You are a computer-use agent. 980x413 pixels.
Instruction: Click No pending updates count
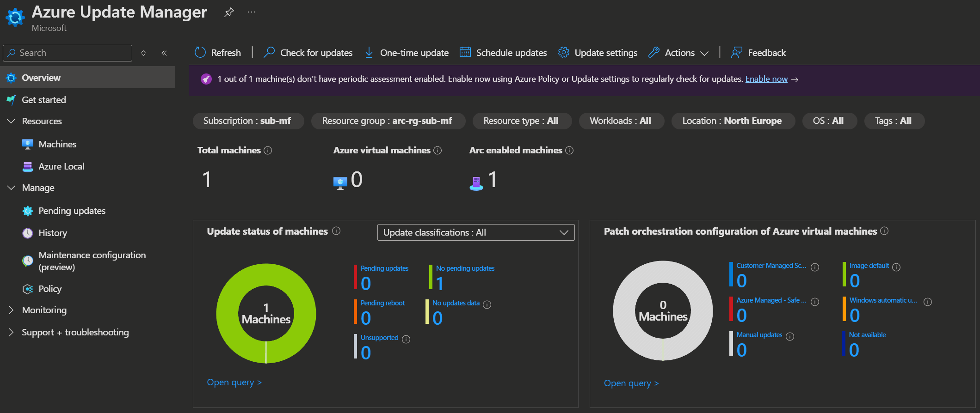click(x=439, y=283)
